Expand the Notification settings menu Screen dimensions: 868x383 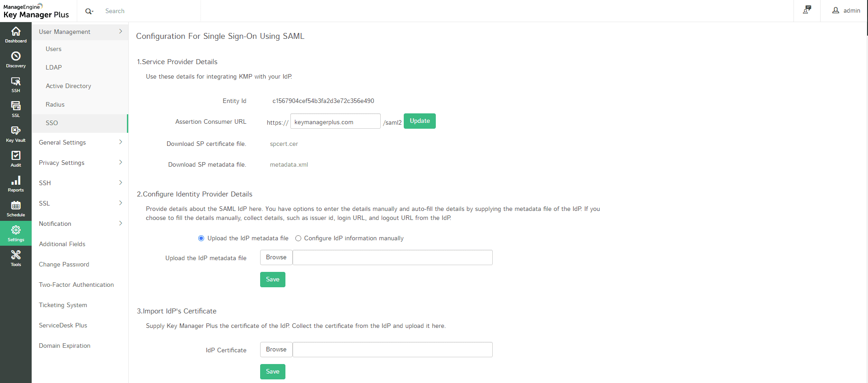[80, 224]
